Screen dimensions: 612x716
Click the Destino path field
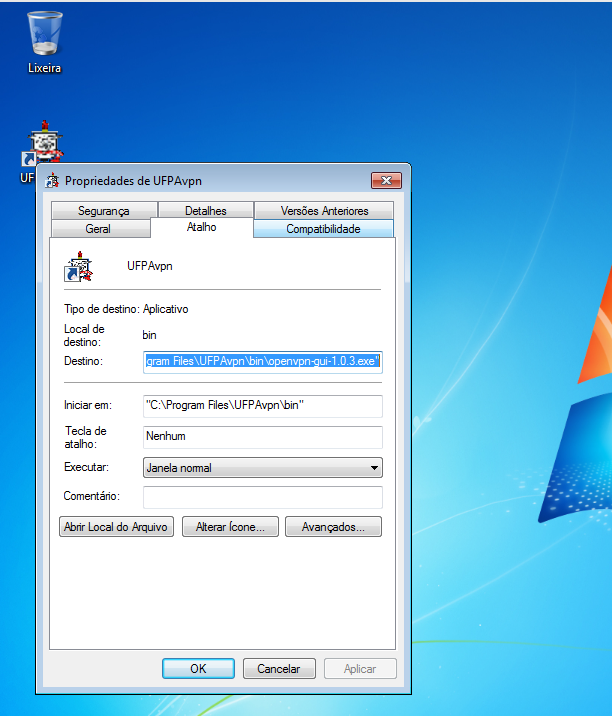tap(263, 362)
